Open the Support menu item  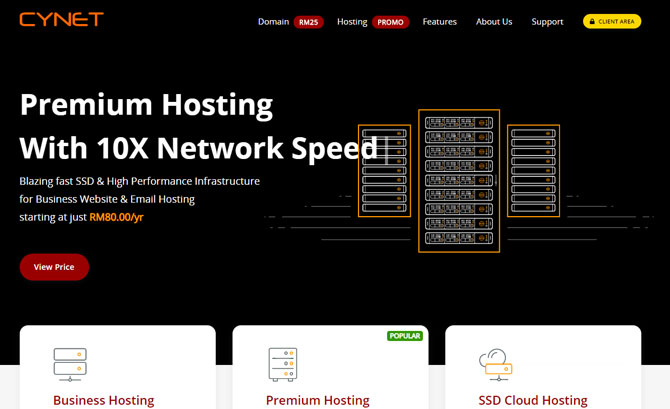[547, 22]
